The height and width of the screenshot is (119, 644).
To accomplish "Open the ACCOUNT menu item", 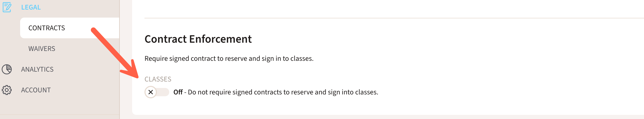I will 36,90.
